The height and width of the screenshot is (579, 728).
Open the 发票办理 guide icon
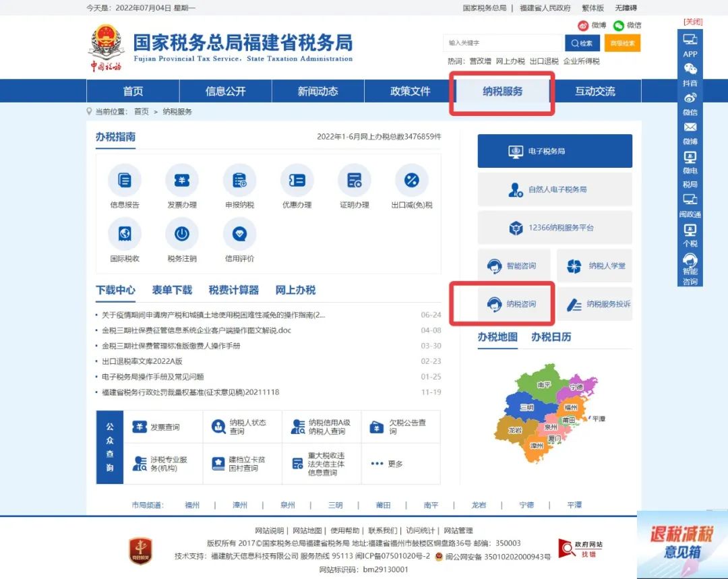click(182, 180)
